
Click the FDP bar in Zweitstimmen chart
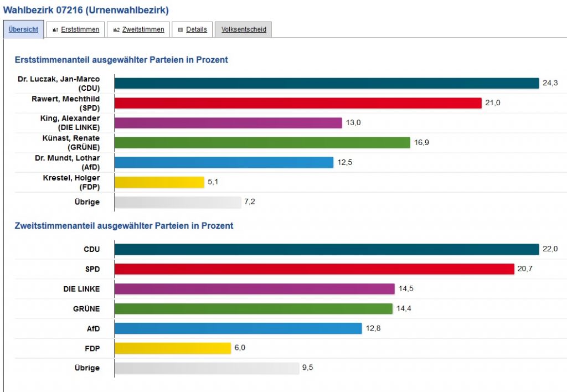(173, 348)
